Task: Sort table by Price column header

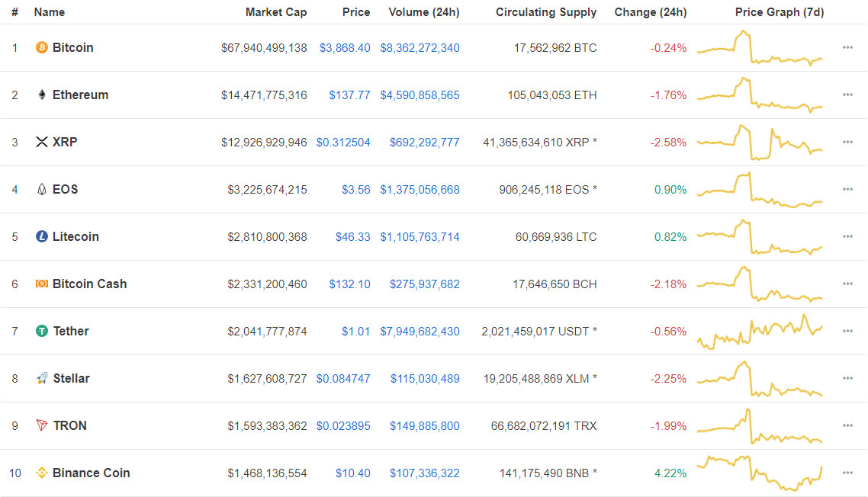Action: point(356,12)
